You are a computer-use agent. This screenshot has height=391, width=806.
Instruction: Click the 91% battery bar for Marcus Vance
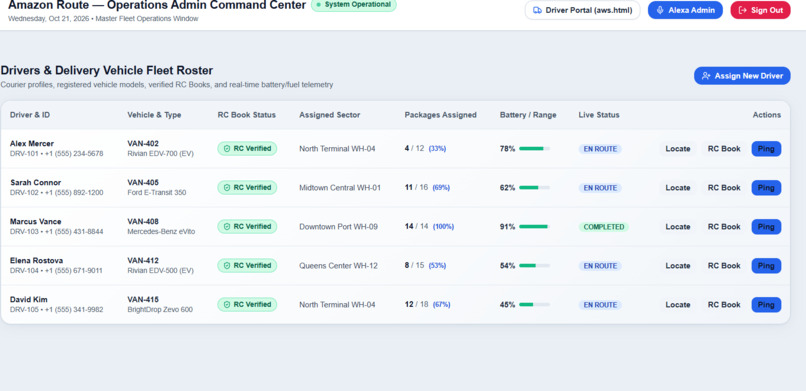tap(535, 227)
